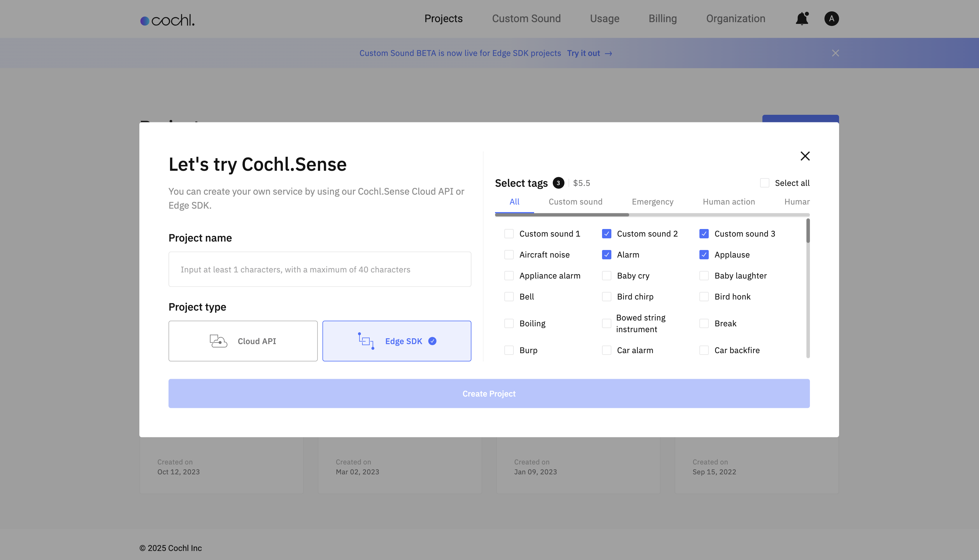The image size is (979, 560).
Task: Check the Break tag
Action: pyautogui.click(x=704, y=323)
